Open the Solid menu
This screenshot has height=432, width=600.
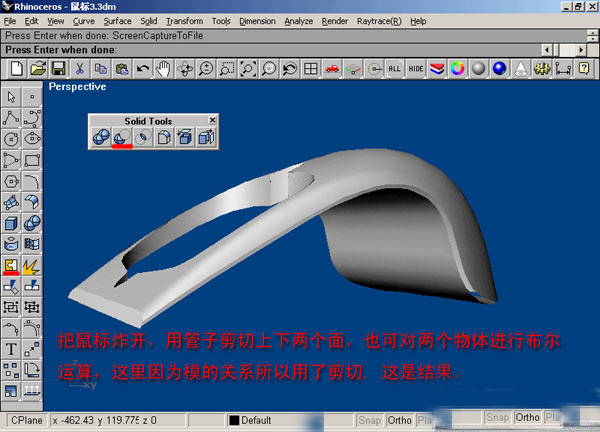(x=148, y=20)
